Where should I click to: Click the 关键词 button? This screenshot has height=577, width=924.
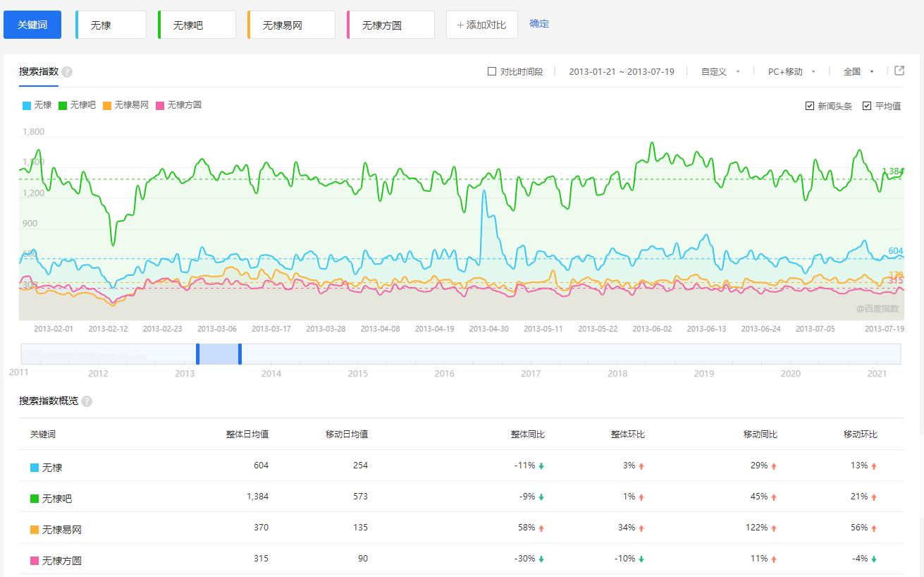point(32,25)
